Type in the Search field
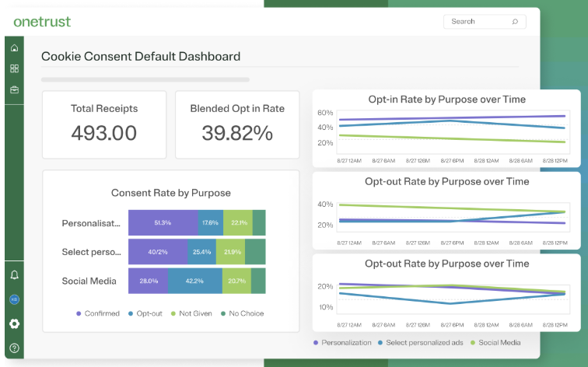Viewport: 588px width, 367px height. point(478,22)
